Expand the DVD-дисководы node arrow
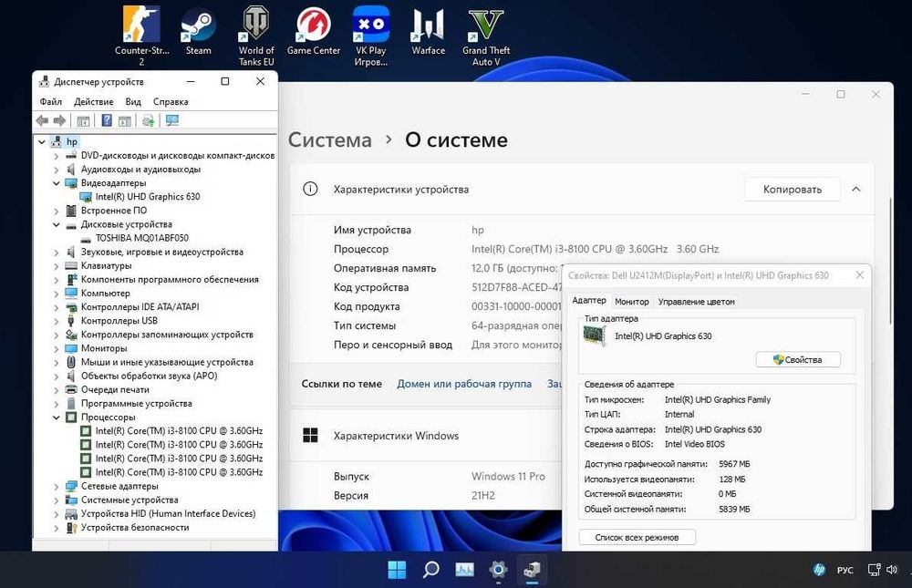This screenshot has height=588, width=912. [x=57, y=155]
